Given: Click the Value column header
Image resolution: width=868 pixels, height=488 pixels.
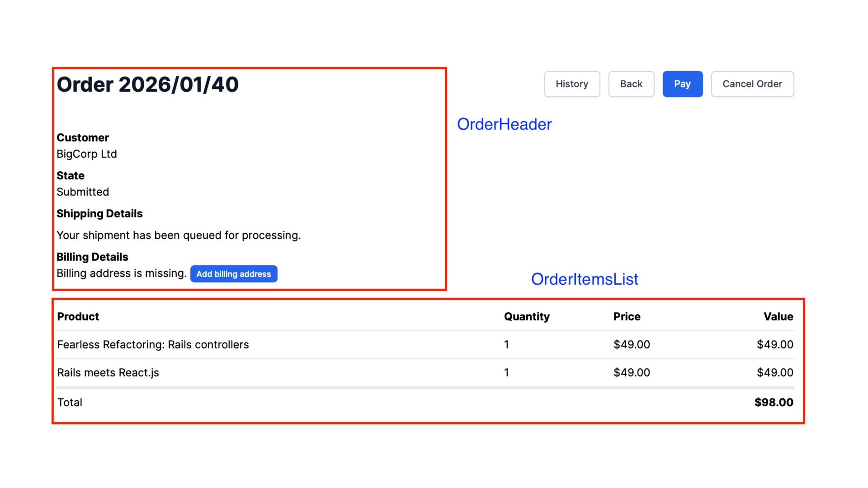Looking at the screenshot, I should [x=778, y=317].
